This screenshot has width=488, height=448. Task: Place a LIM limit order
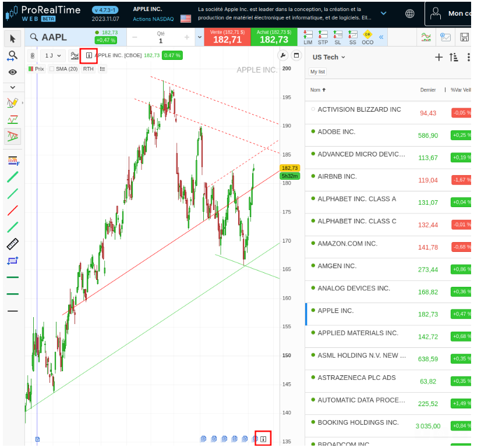[x=308, y=38]
